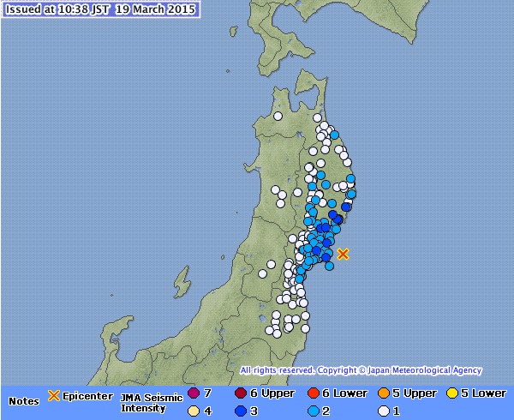Click the 6 Upper text label
This screenshot has width=514, height=420.
272,393
